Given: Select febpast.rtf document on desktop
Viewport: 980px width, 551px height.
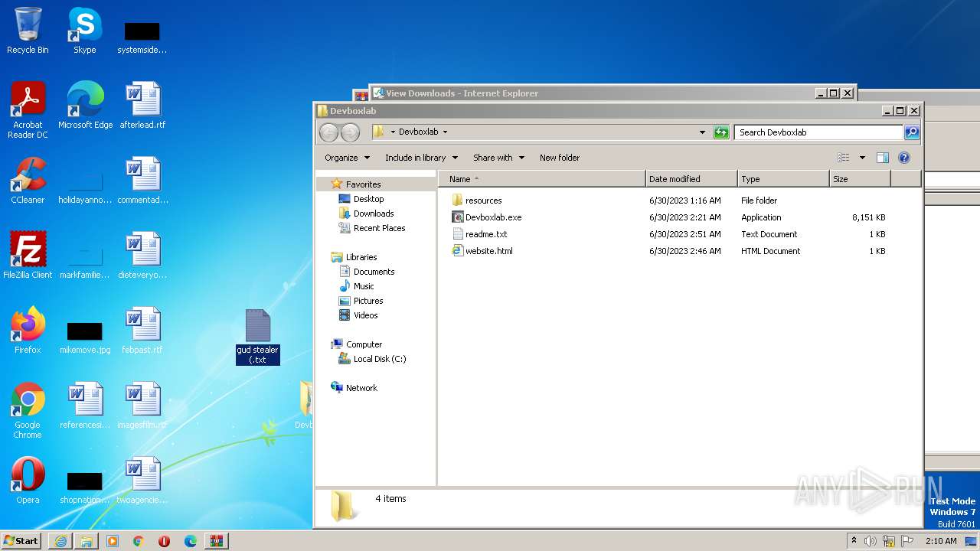Looking at the screenshot, I should click(142, 331).
